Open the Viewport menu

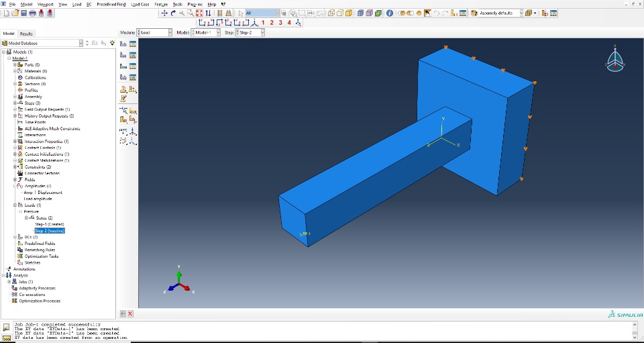click(45, 4)
